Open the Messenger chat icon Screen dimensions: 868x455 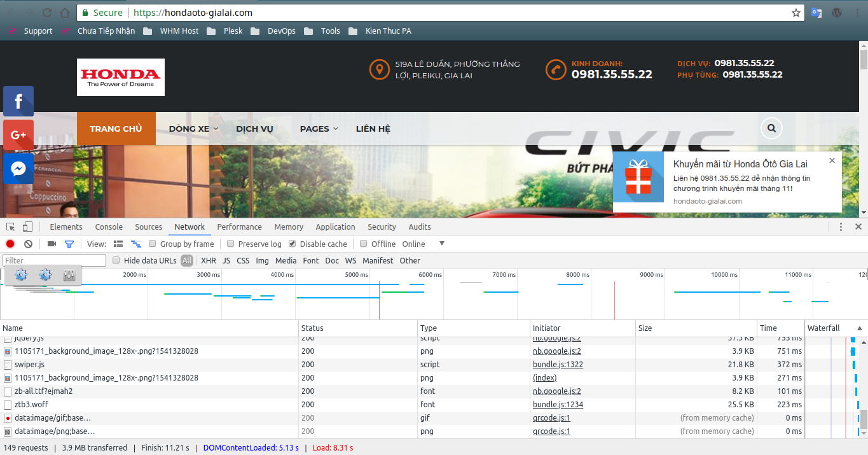(18, 169)
